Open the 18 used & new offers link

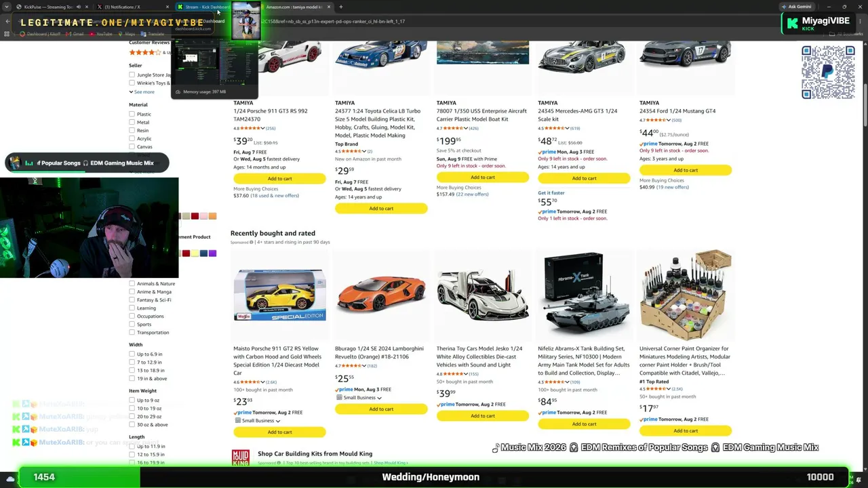tap(275, 196)
